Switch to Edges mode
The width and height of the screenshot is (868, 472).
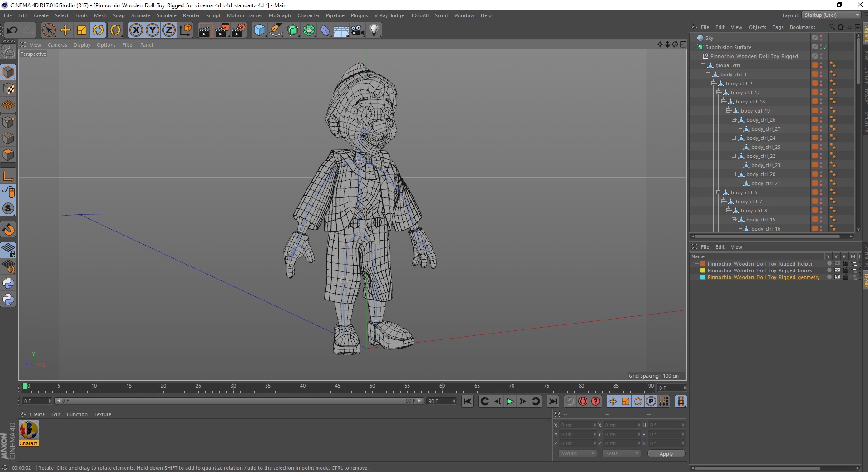[x=8, y=138]
